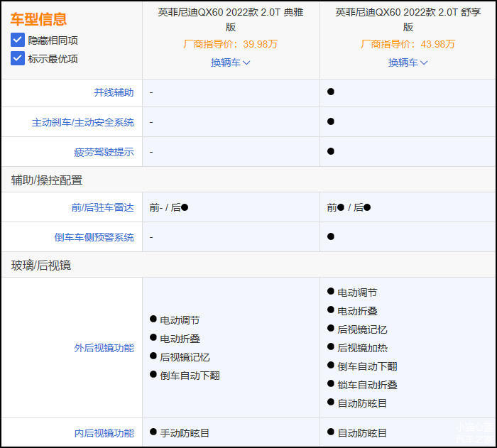Click the 并线辅助 dot for 舒享版
Viewport: 497px width, 448px height.
coord(331,92)
